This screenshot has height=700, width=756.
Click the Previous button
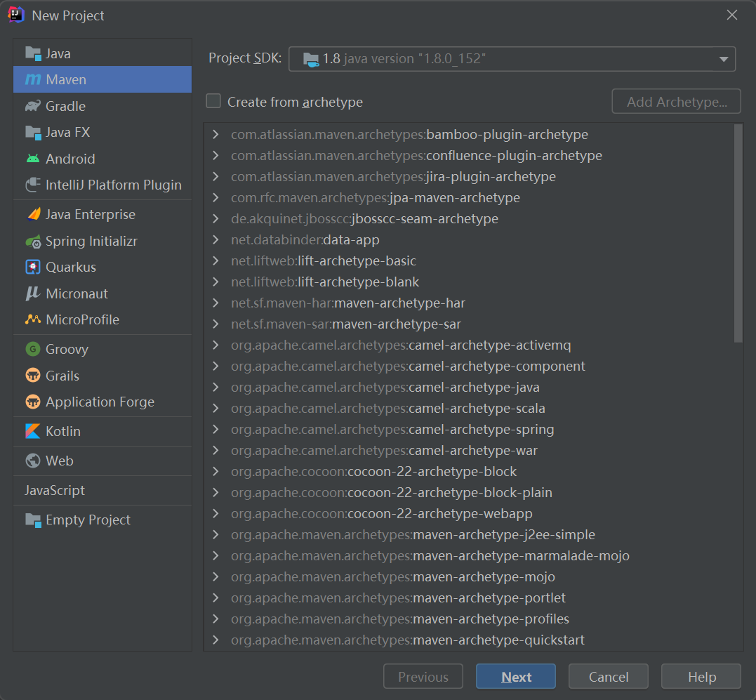[x=423, y=676]
